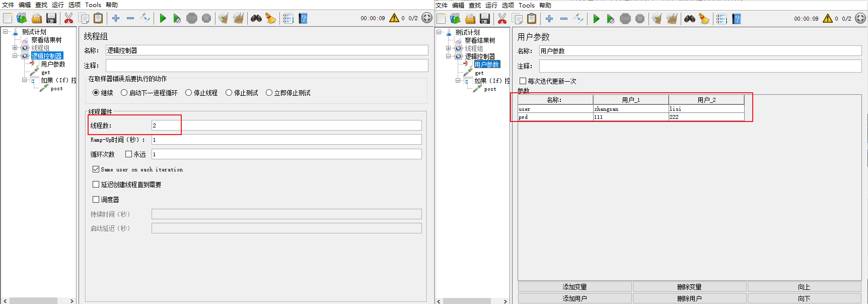This screenshot has height=304, width=868.
Task: Click the scissors Cut icon in left toolbar
Action: [x=68, y=19]
